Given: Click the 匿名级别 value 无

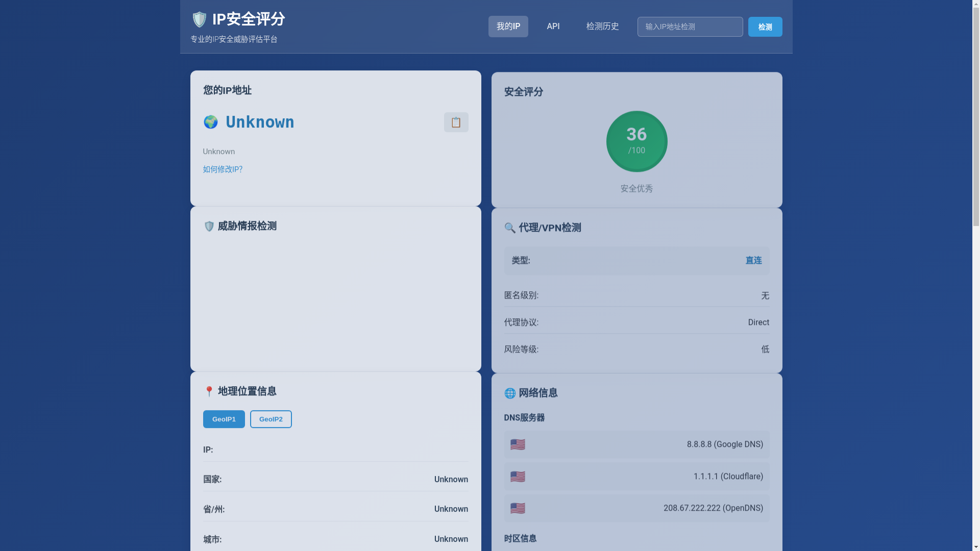Looking at the screenshot, I should click(x=765, y=296).
